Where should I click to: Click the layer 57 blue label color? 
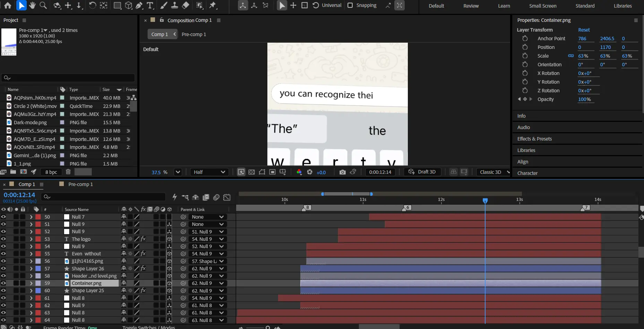coord(38,269)
